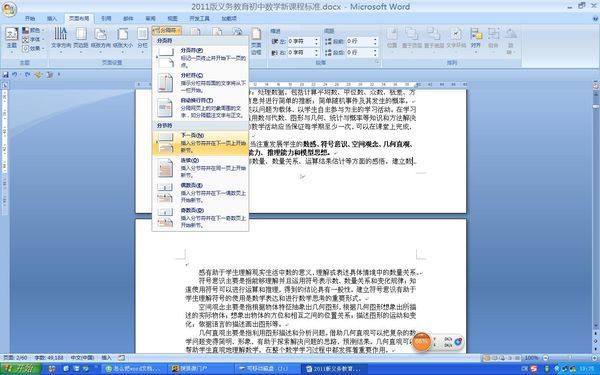Insert a 下一页 next page section break

coord(201,143)
